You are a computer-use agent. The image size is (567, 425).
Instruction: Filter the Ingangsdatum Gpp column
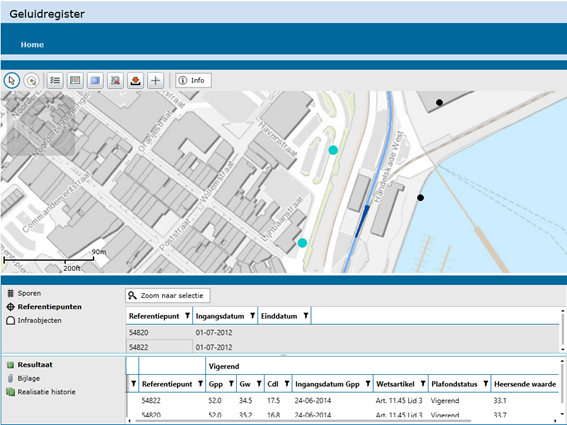point(368,384)
